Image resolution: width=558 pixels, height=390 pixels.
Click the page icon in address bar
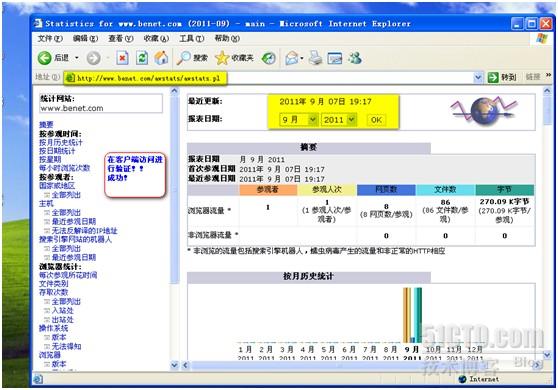click(70, 78)
